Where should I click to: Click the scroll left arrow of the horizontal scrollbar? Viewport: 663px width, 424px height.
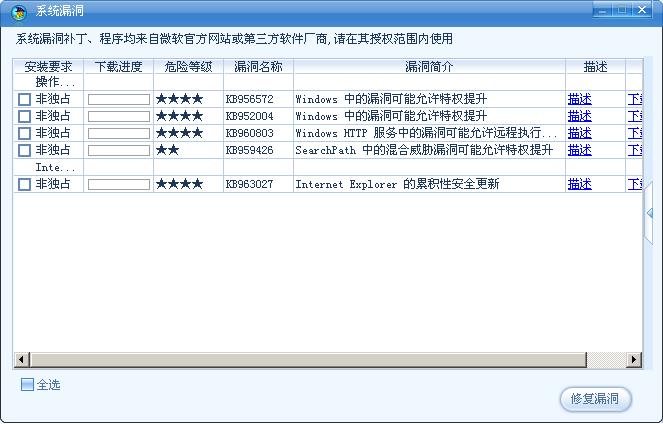[21, 360]
